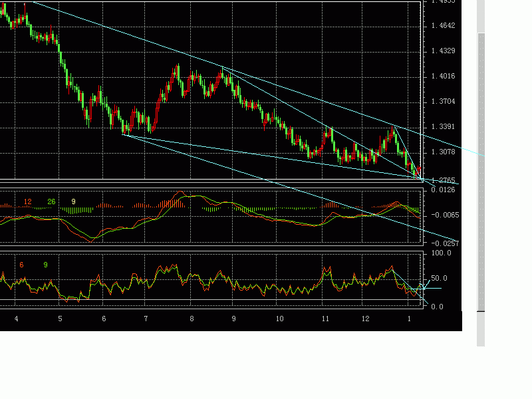Click the oscillator scale label 100.0
The image size is (532, 399).
point(441,253)
